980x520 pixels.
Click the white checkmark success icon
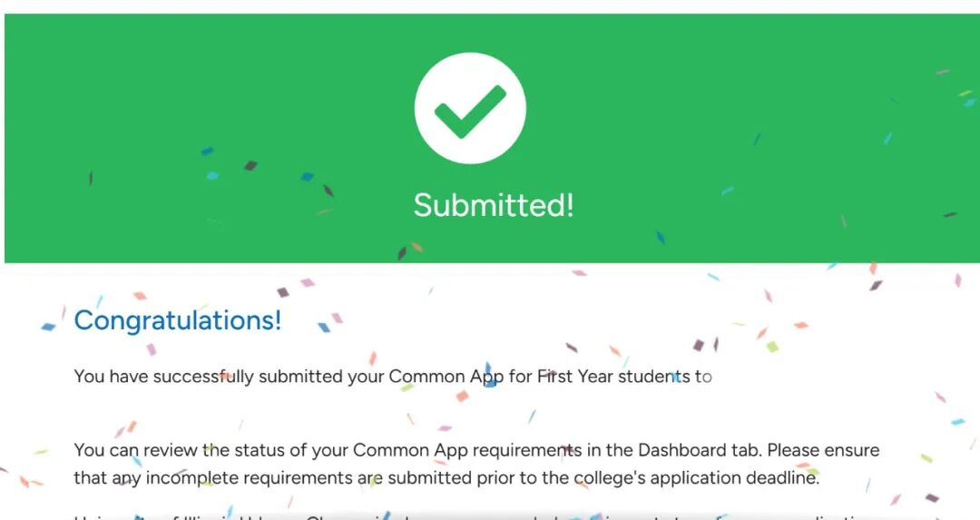[470, 108]
